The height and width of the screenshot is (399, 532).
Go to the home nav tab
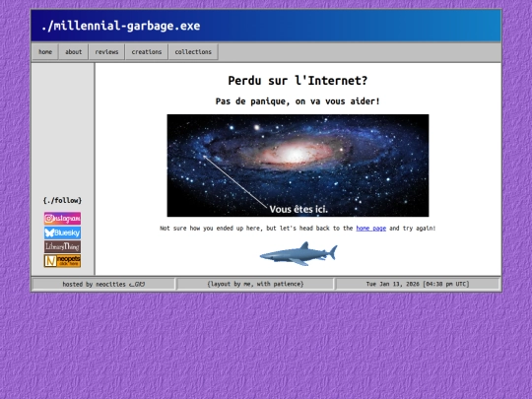pos(45,52)
